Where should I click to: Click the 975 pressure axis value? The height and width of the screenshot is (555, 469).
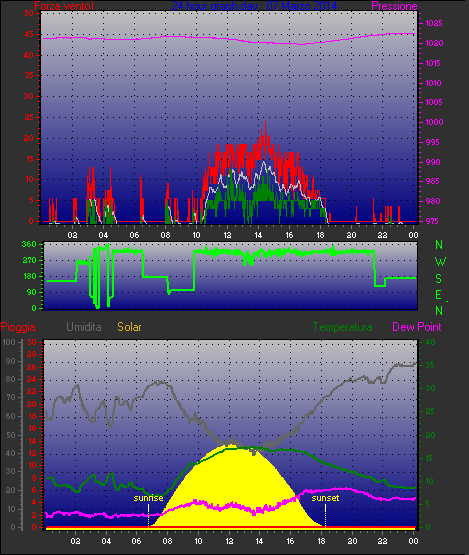(432, 221)
